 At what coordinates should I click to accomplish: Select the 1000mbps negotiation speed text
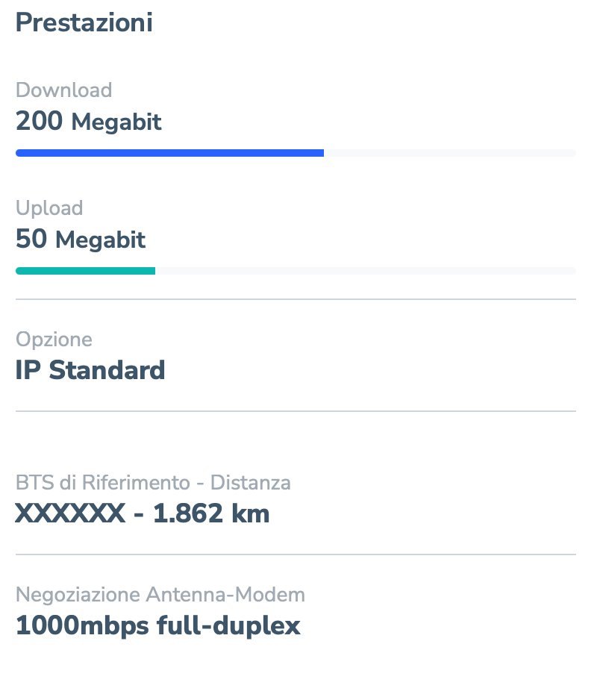click(x=82, y=625)
